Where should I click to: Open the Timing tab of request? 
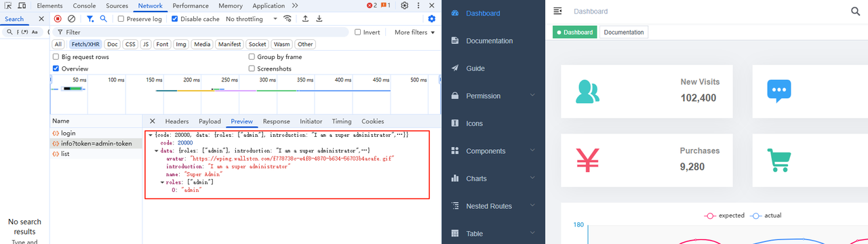click(x=342, y=121)
